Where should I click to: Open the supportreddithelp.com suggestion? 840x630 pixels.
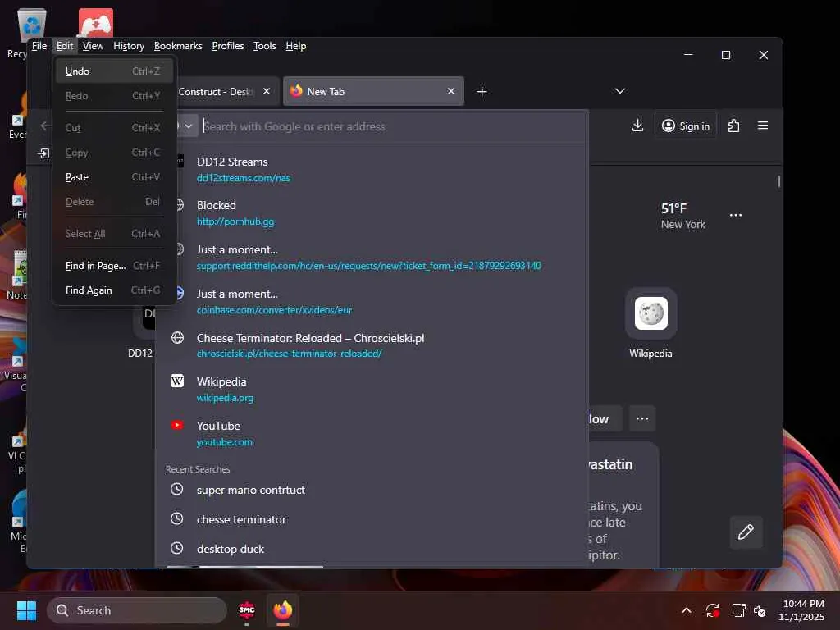[x=372, y=257]
